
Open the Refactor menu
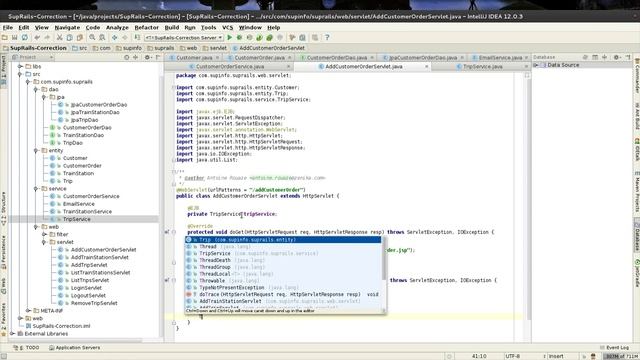point(147,27)
